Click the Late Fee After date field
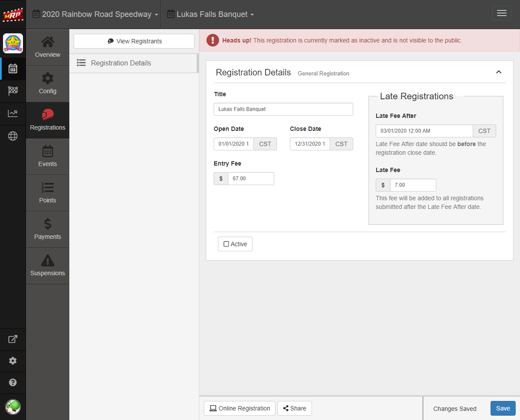This screenshot has width=520, height=420. tap(424, 131)
